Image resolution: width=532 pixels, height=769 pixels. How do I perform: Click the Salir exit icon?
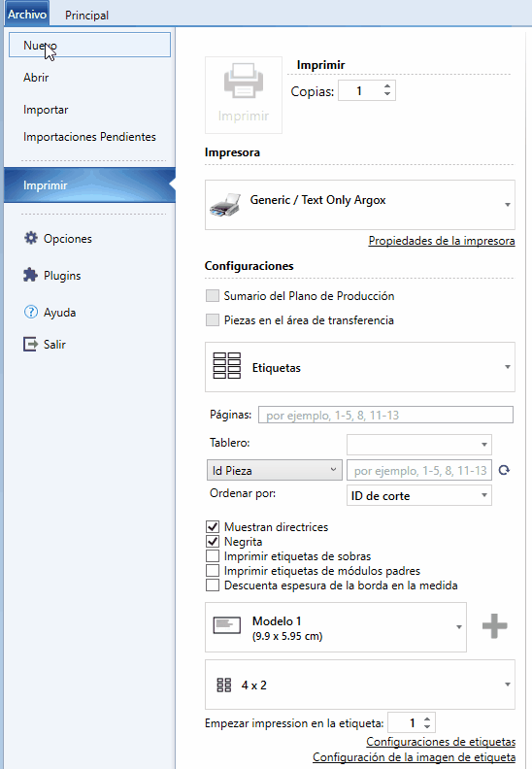tap(30, 345)
